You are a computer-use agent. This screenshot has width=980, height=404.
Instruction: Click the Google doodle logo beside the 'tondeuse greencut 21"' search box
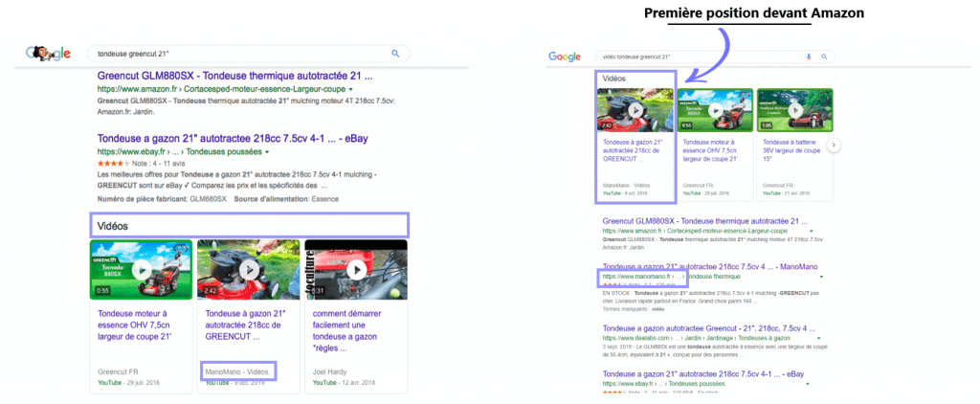pos(48,54)
